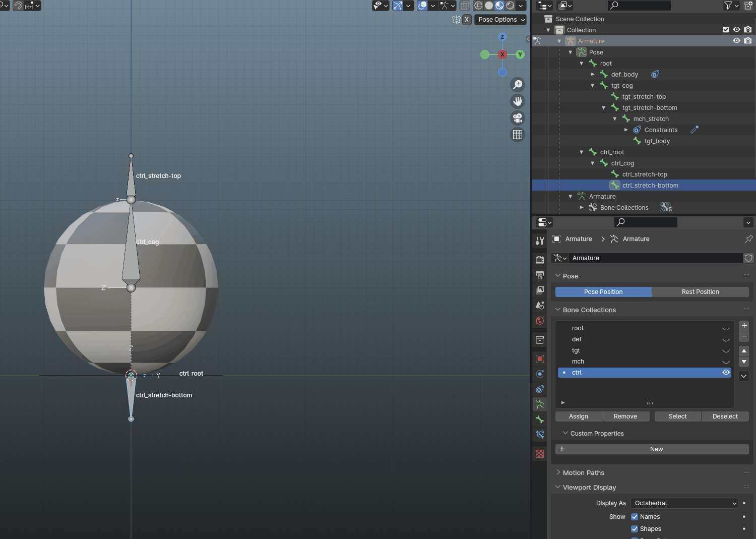Image resolution: width=756 pixels, height=539 pixels.
Task: Open the Bone Constraints properties tab
Action: (x=540, y=435)
